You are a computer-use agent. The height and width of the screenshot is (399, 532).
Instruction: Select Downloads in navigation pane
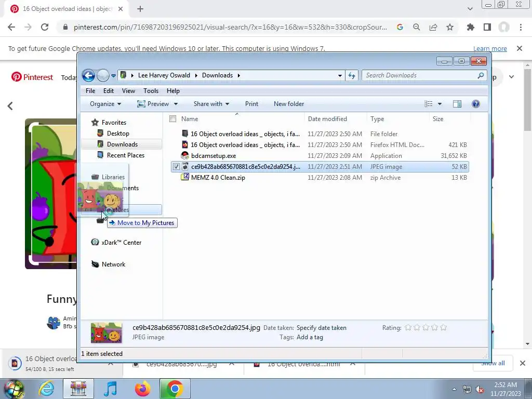[x=122, y=144]
